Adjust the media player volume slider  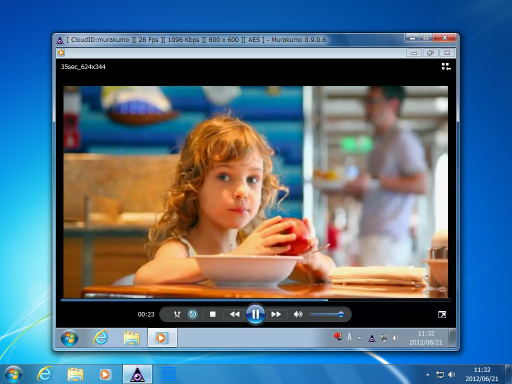327,314
